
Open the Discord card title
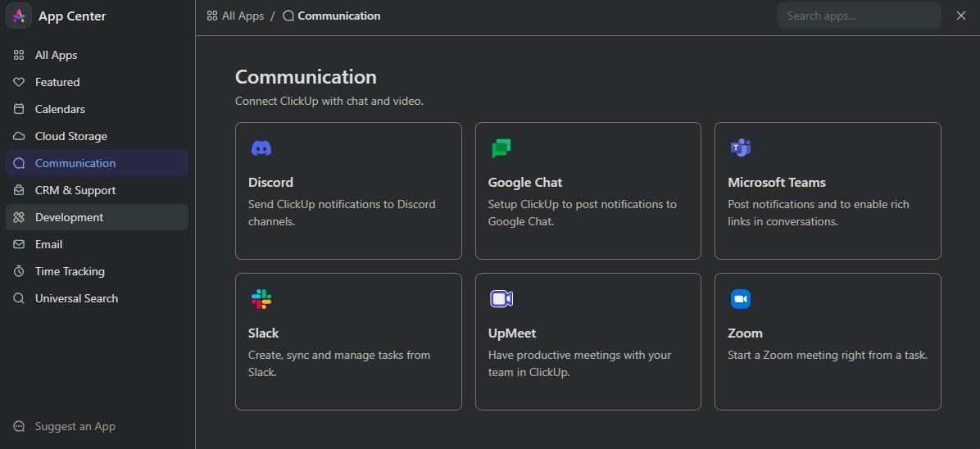click(270, 182)
